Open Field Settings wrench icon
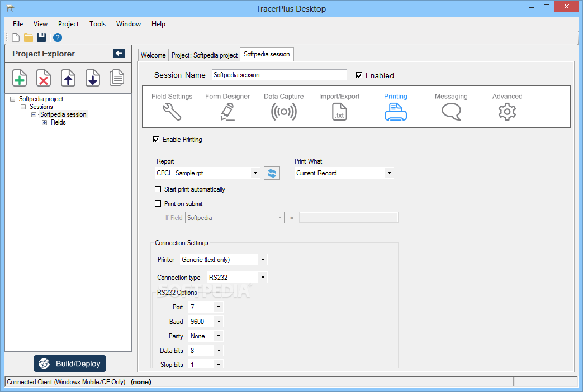 tap(172, 112)
